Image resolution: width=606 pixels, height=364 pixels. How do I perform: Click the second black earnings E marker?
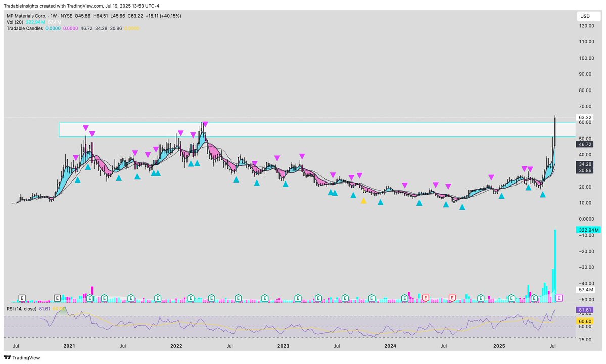click(57, 298)
